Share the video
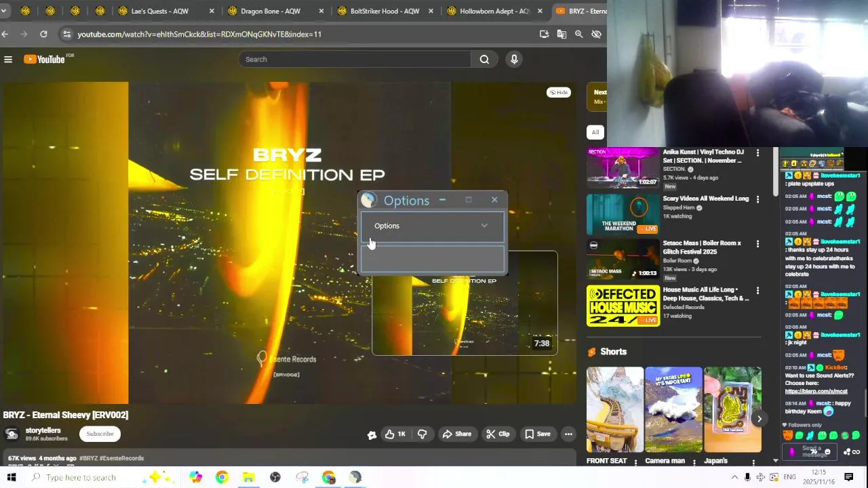This screenshot has width=868, height=488. (457, 434)
